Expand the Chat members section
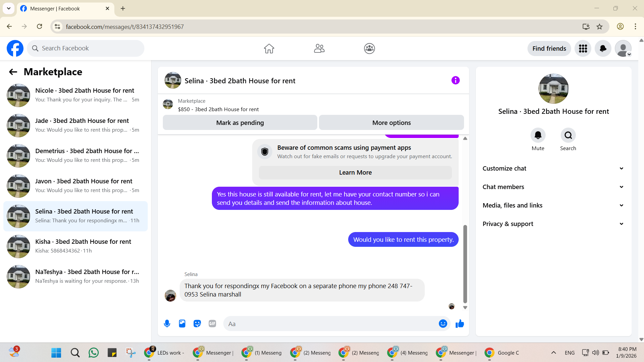Viewport: 644px width, 362px height. click(x=553, y=187)
